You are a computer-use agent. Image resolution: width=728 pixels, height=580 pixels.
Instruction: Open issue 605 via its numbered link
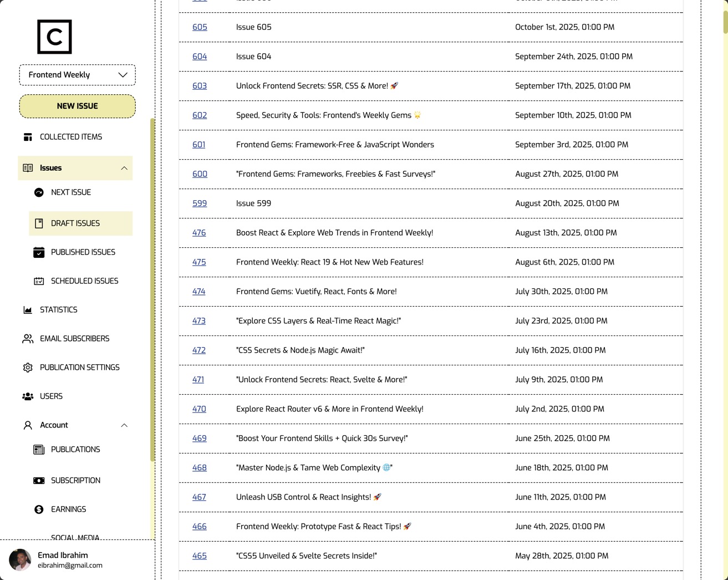point(199,27)
